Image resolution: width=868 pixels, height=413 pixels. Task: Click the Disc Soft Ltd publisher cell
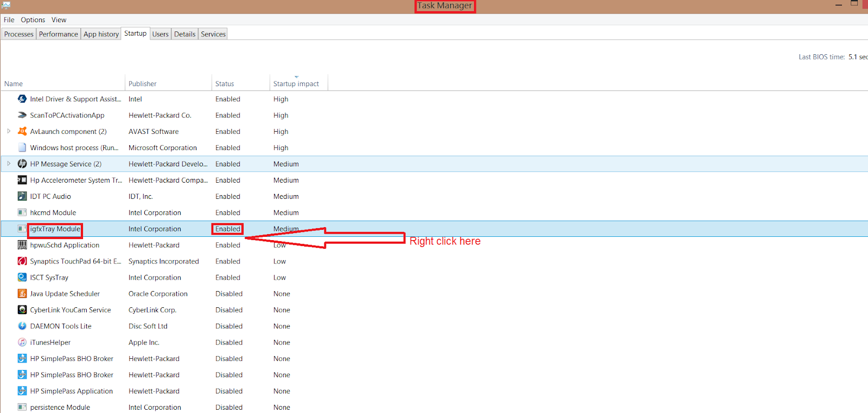[148, 326]
